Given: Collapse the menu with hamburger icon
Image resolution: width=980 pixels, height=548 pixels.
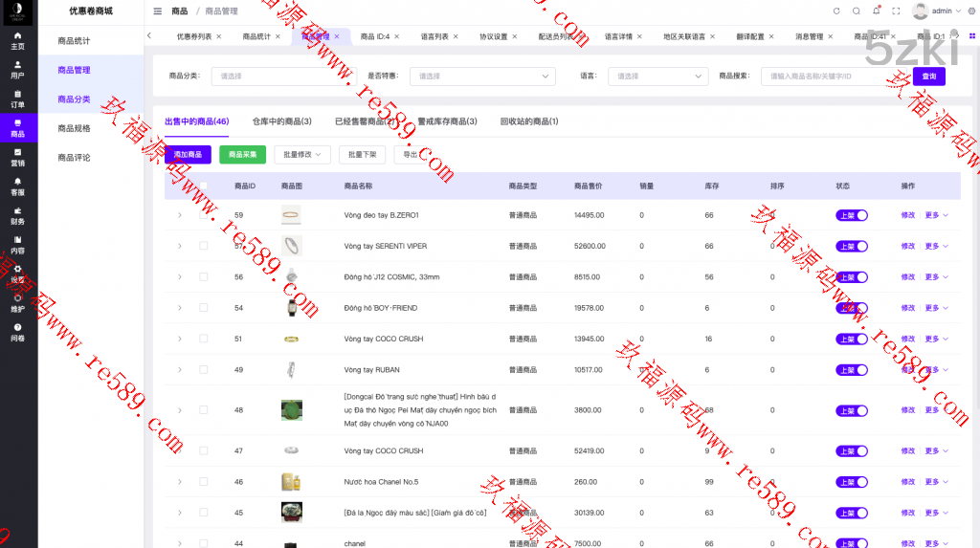Looking at the screenshot, I should click(158, 11).
